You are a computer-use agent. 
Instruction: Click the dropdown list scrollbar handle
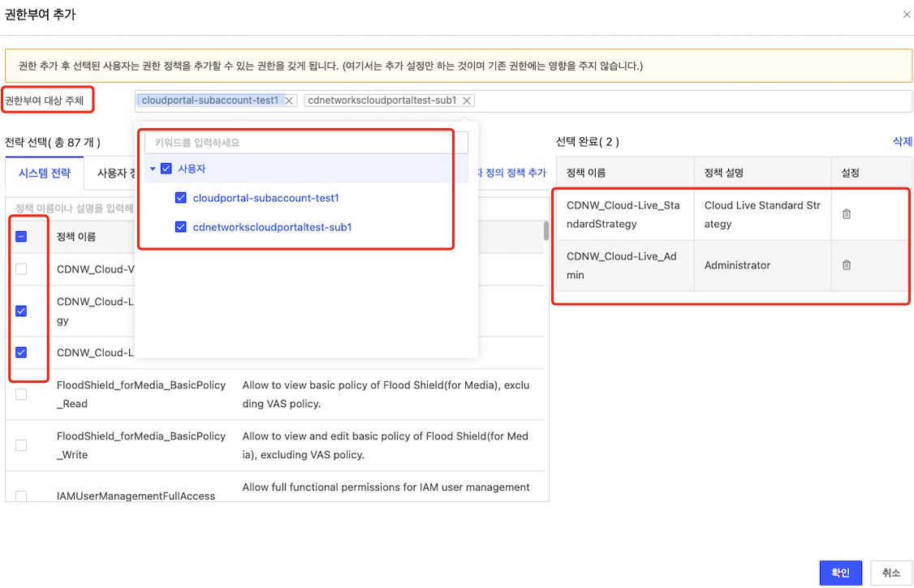coord(545,230)
